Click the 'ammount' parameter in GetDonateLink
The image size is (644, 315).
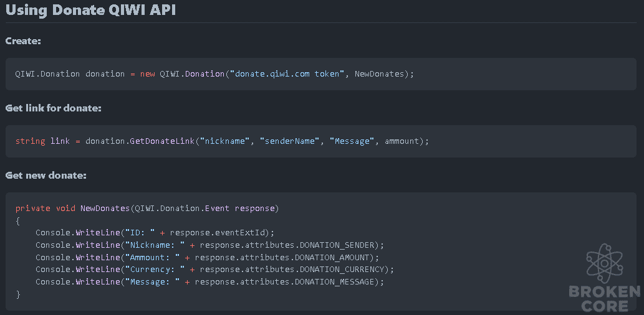click(402, 141)
